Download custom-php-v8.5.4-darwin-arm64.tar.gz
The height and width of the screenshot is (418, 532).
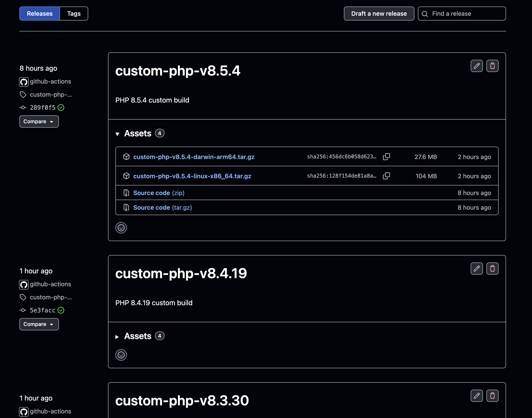pos(193,157)
